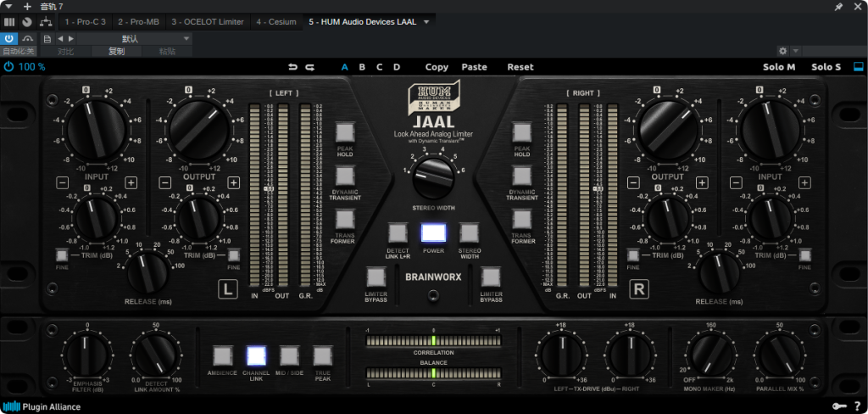Undo the last plugin change
The height and width of the screenshot is (414, 868).
click(292, 67)
